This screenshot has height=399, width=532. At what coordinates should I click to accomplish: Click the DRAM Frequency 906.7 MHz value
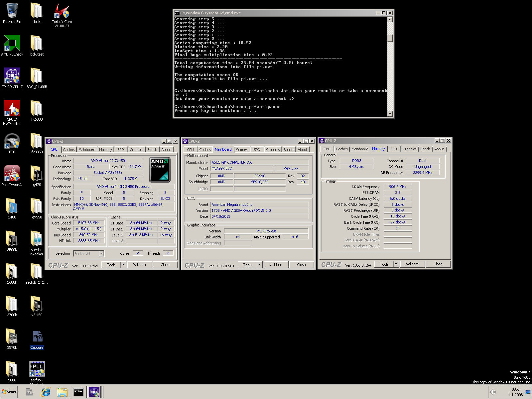398,187
